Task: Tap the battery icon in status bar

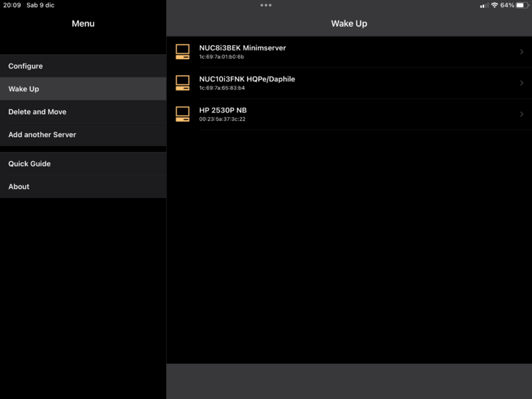Action: tap(522, 5)
